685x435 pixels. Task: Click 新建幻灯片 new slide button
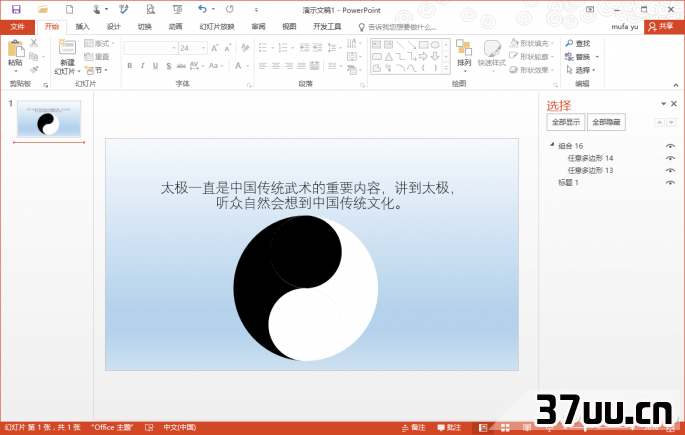[x=67, y=56]
